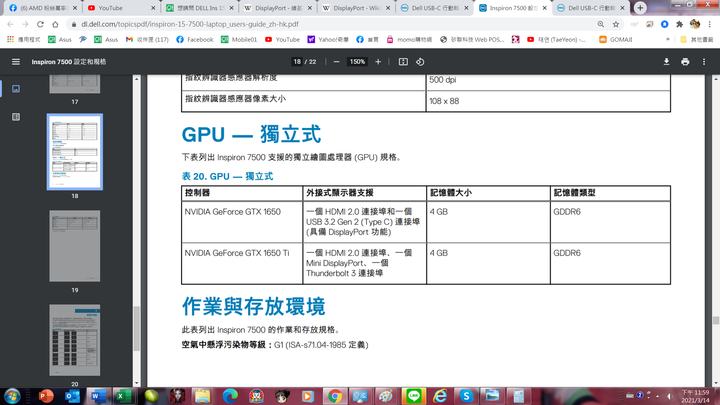Open Internet Explorer from taskbar
Screen dimensions: 720x405
point(440,396)
